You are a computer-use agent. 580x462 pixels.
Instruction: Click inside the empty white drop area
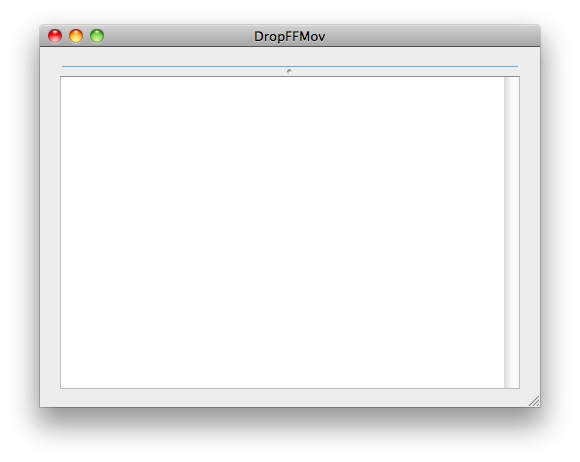282,232
